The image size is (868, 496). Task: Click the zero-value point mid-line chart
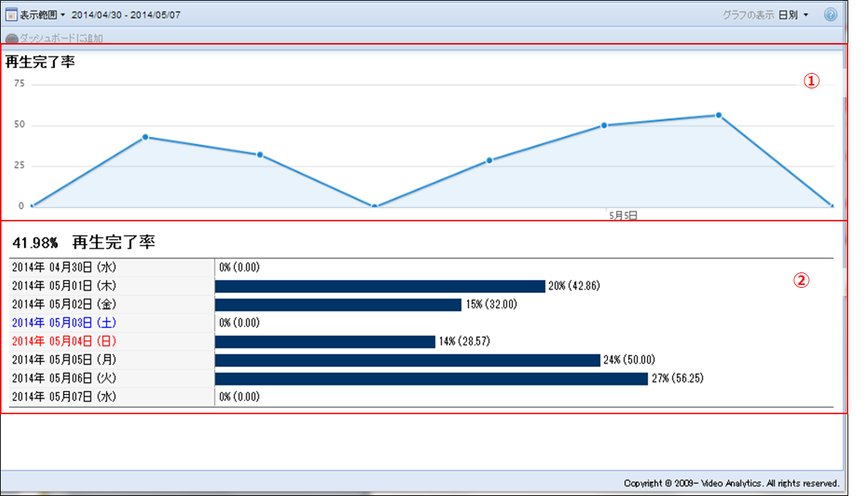click(x=375, y=207)
